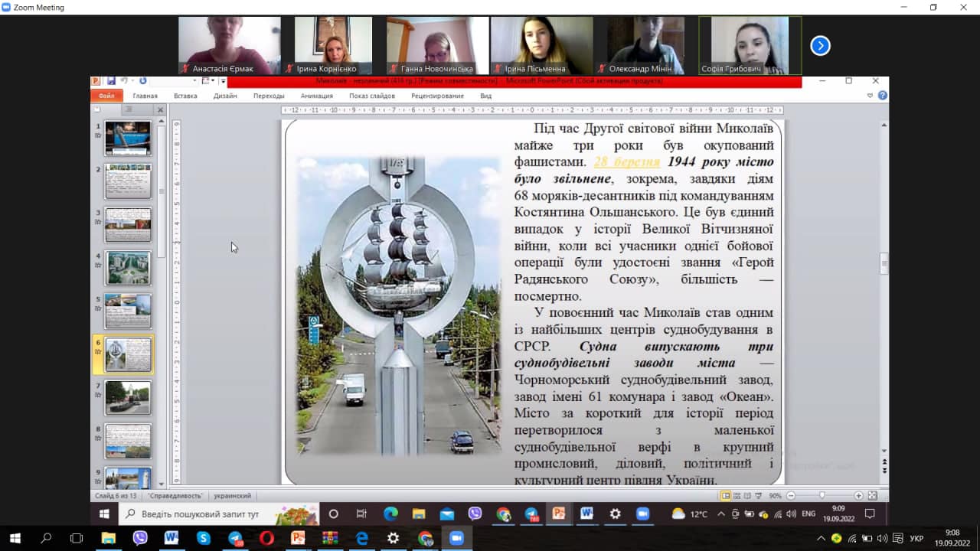
Task: Expand Customize Quick Access Toolbar dropdown
Action: pyautogui.click(x=223, y=81)
